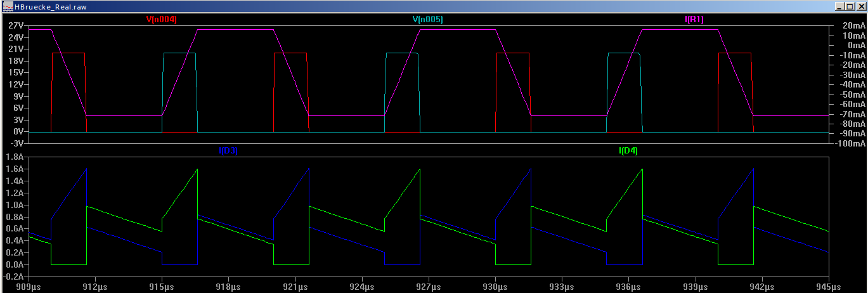Click the 909µs time axis label
This screenshot has height=293, width=868.
tap(29, 287)
